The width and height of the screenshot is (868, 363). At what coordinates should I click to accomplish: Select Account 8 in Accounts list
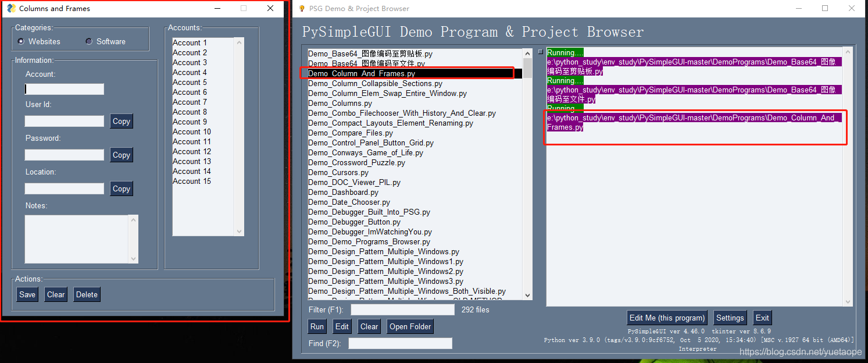(x=203, y=112)
